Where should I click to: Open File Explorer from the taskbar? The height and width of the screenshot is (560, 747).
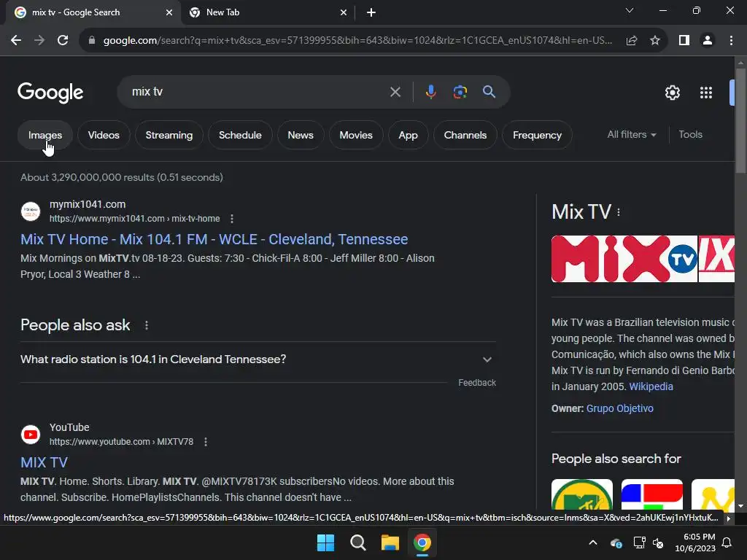390,542
